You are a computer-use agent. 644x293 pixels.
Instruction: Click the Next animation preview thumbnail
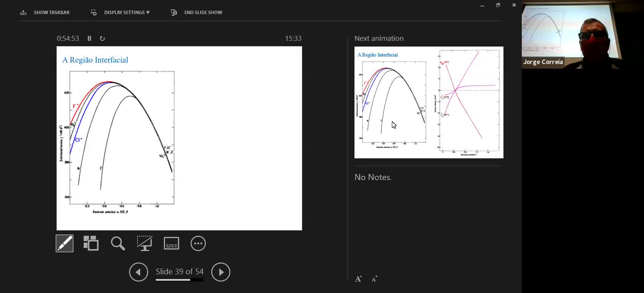(x=429, y=102)
